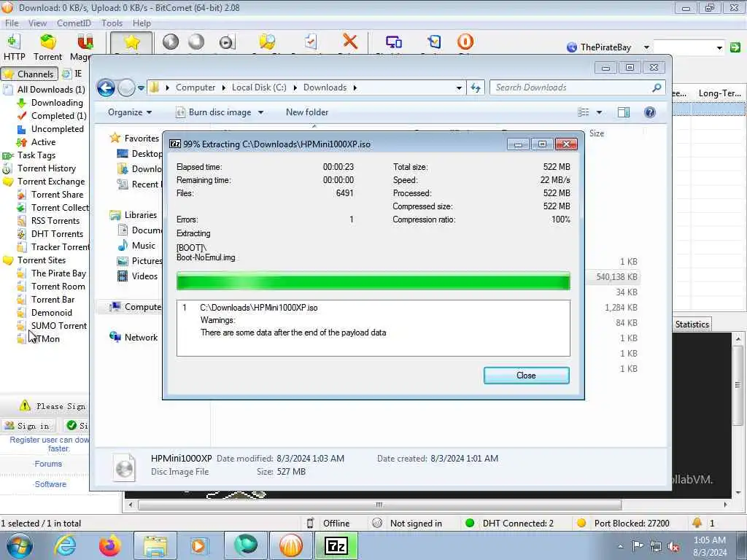747x560 pixels.
Task: Click the Firefox taskbar icon
Action: pos(109,545)
